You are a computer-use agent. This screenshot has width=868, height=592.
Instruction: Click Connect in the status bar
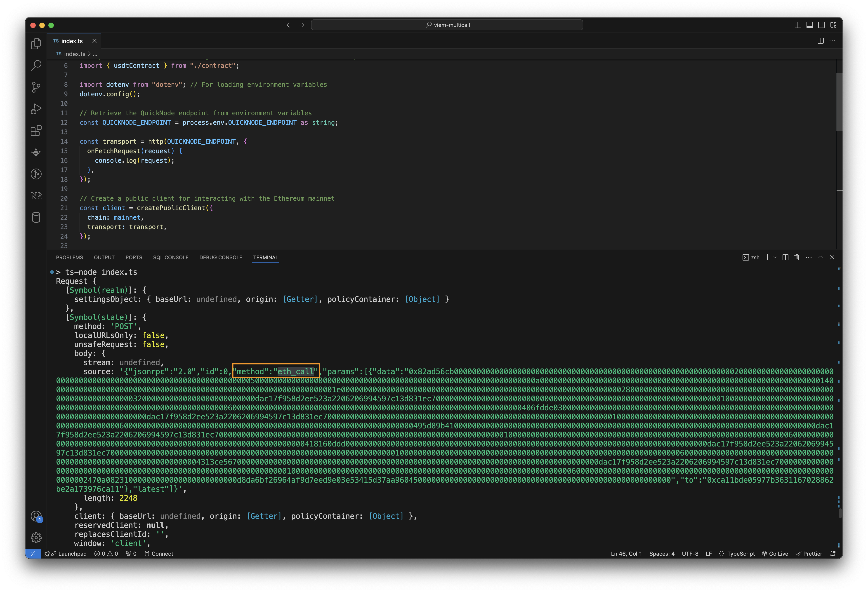tap(159, 554)
